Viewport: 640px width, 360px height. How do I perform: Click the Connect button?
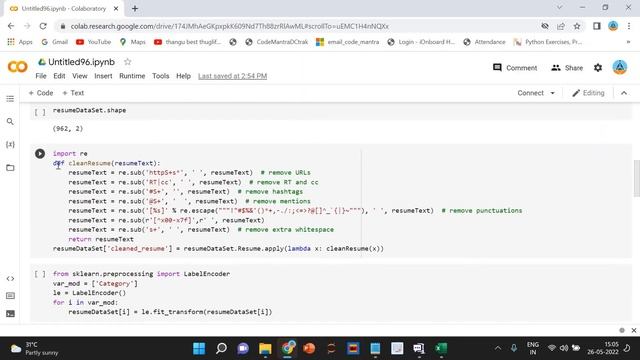pyautogui.click(x=530, y=93)
